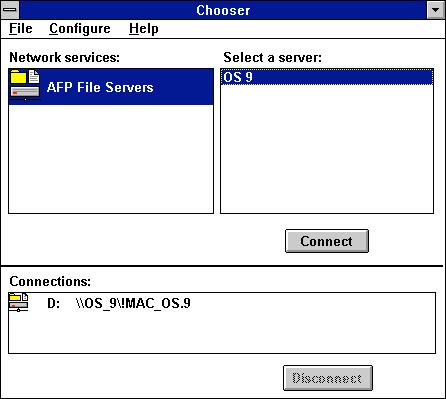Select the AFP File Servers text label
446x399 pixels.
tap(100, 87)
